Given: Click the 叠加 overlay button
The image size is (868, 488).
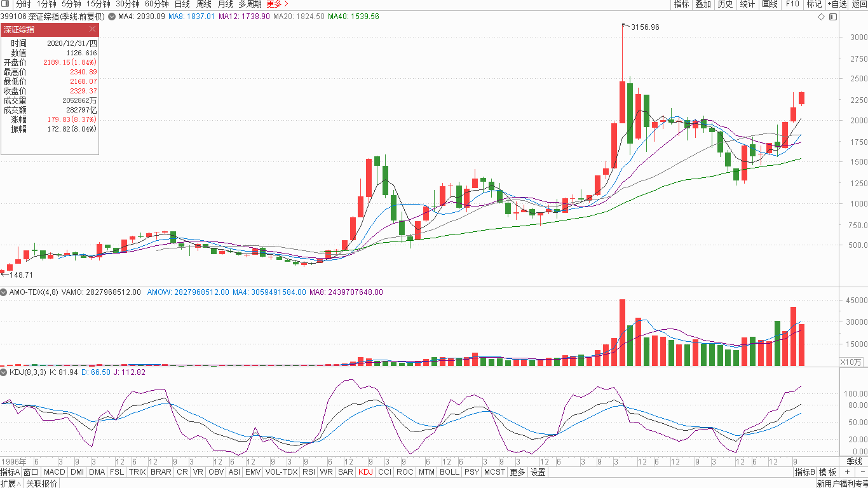Looking at the screenshot, I should pyautogui.click(x=703, y=4).
